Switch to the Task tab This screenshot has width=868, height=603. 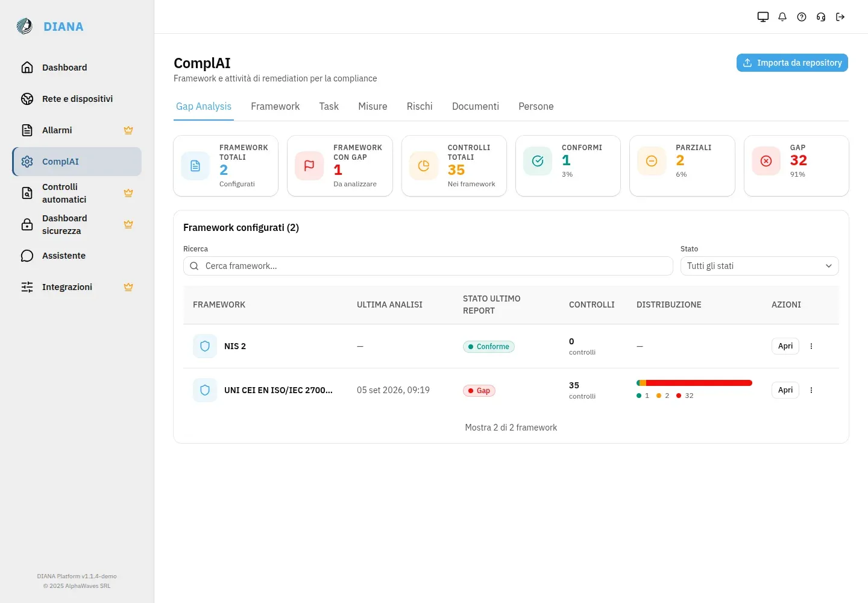329,107
